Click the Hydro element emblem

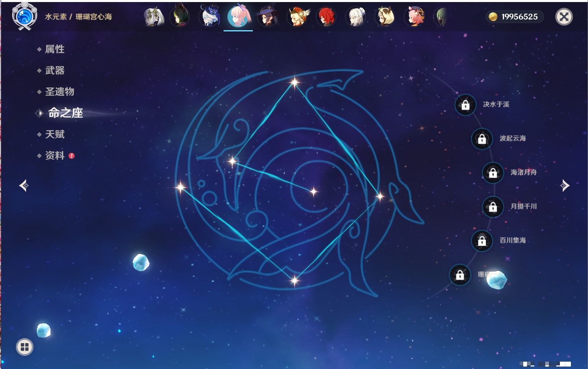click(x=24, y=16)
